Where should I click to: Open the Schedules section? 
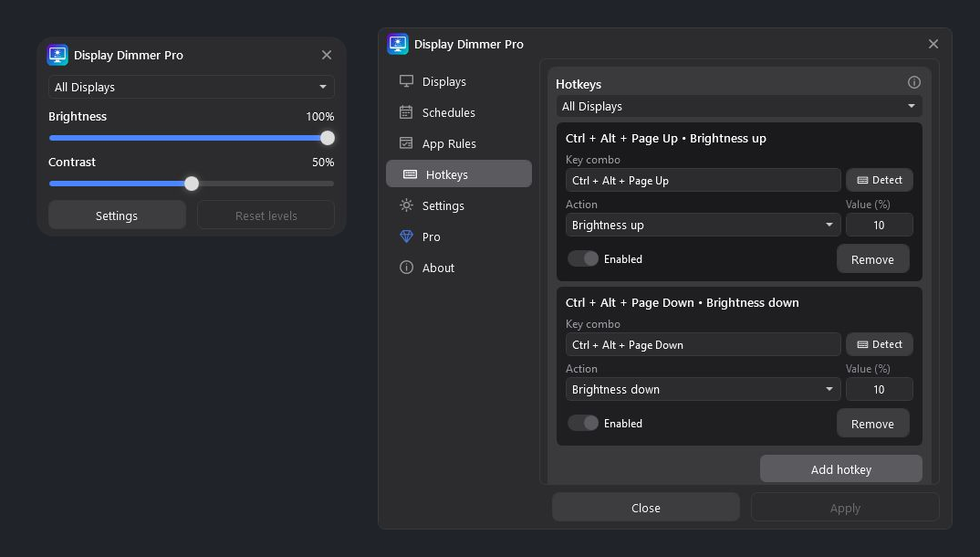tap(459, 112)
